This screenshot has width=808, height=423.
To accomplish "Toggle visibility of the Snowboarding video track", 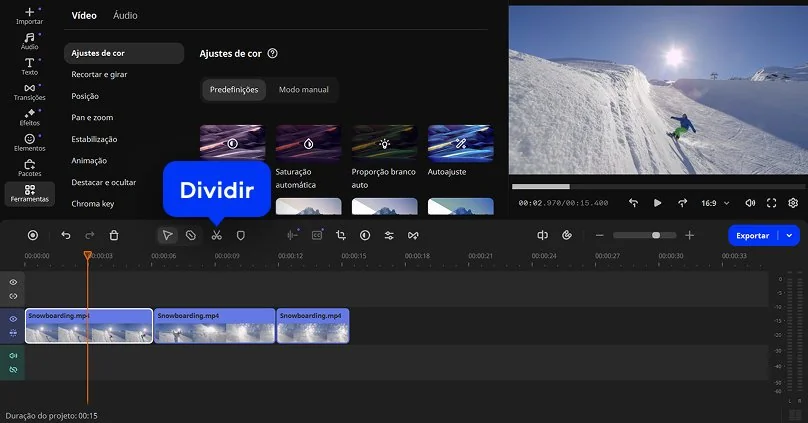I will point(14,319).
